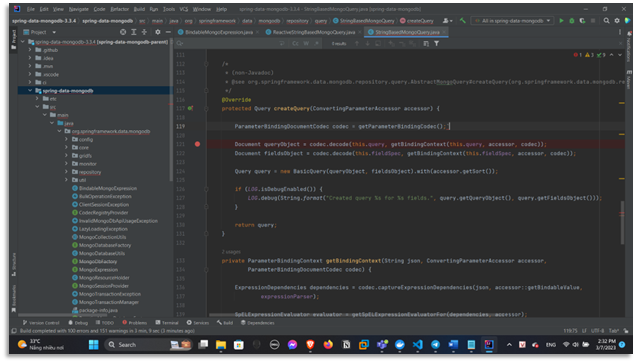Toggle the breakpoint on line 121
636x363 pixels.
click(197, 144)
